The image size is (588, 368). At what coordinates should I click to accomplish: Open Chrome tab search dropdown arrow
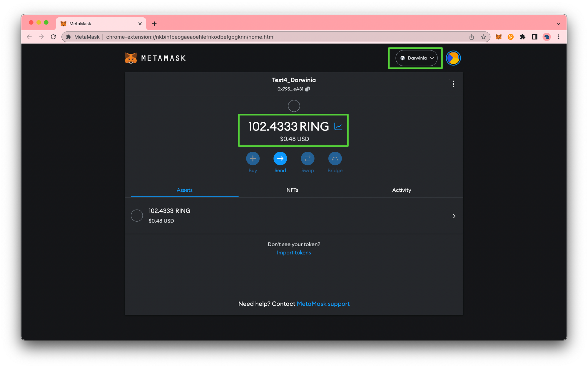point(559,24)
